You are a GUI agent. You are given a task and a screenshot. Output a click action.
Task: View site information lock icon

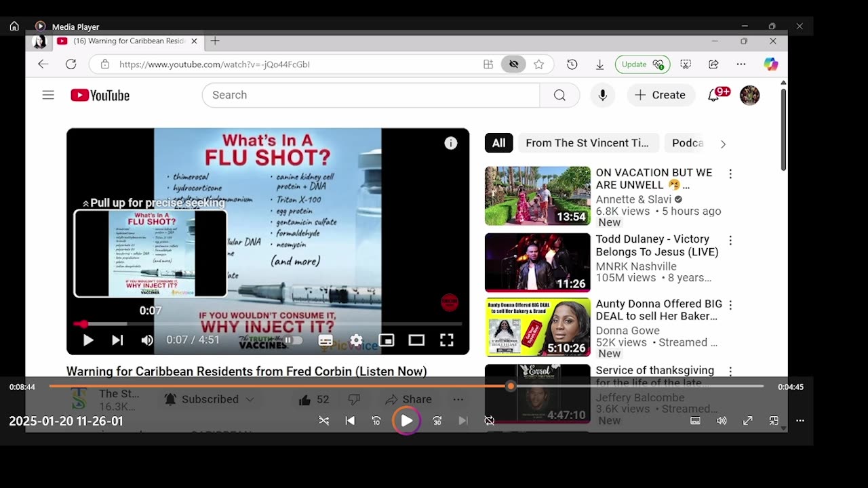click(x=104, y=64)
